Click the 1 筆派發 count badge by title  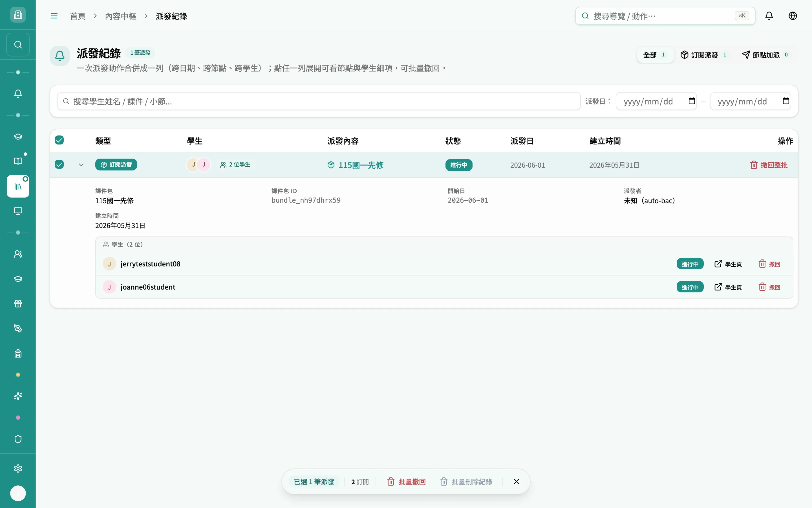coord(140,53)
